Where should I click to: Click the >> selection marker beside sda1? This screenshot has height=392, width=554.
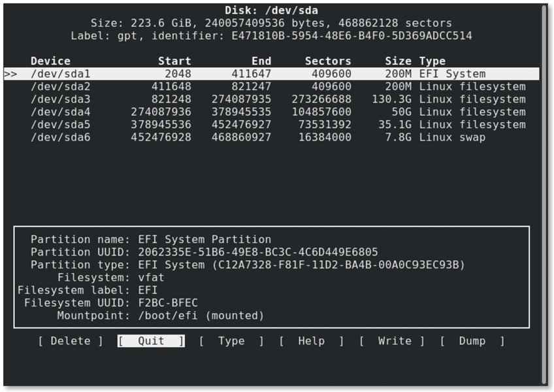point(10,74)
